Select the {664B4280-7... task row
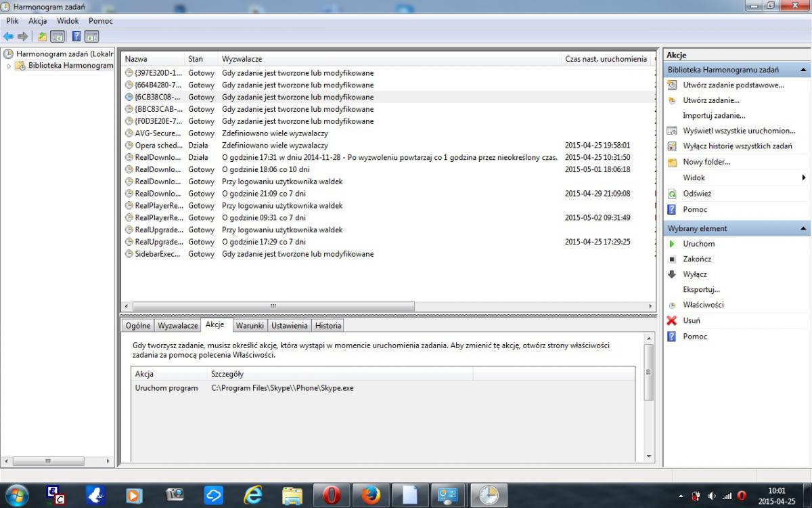 (388, 85)
